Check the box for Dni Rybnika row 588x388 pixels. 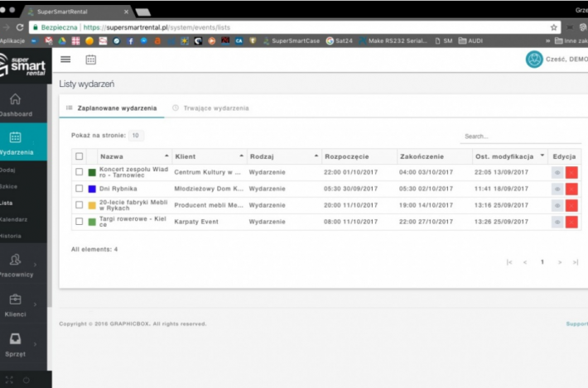pyautogui.click(x=80, y=189)
